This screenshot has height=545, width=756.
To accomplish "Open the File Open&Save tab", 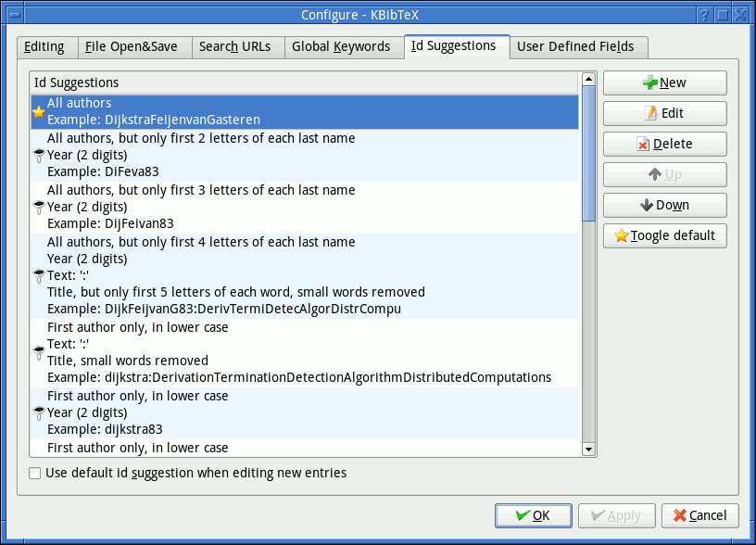I will tap(135, 47).
